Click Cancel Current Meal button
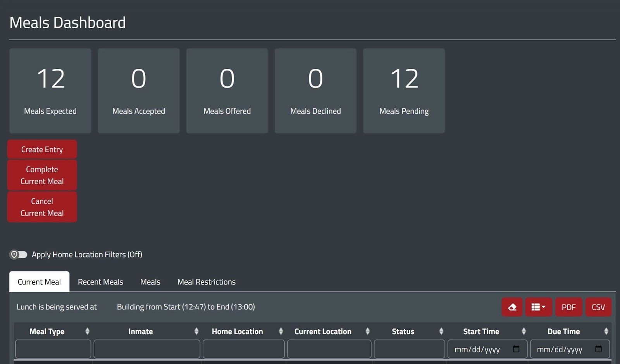620x364 pixels. 42,207
